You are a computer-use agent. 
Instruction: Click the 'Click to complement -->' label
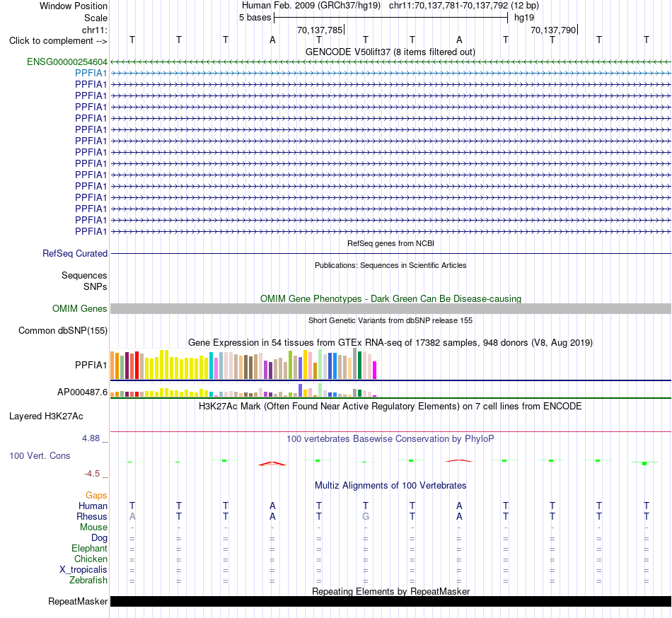click(x=58, y=41)
